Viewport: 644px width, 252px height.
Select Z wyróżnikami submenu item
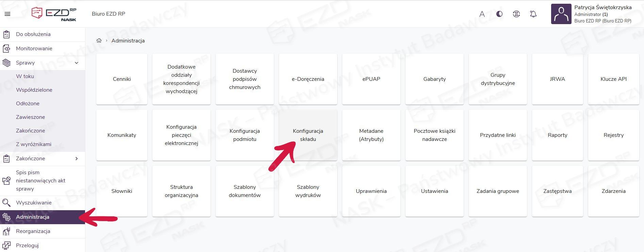pos(34,144)
